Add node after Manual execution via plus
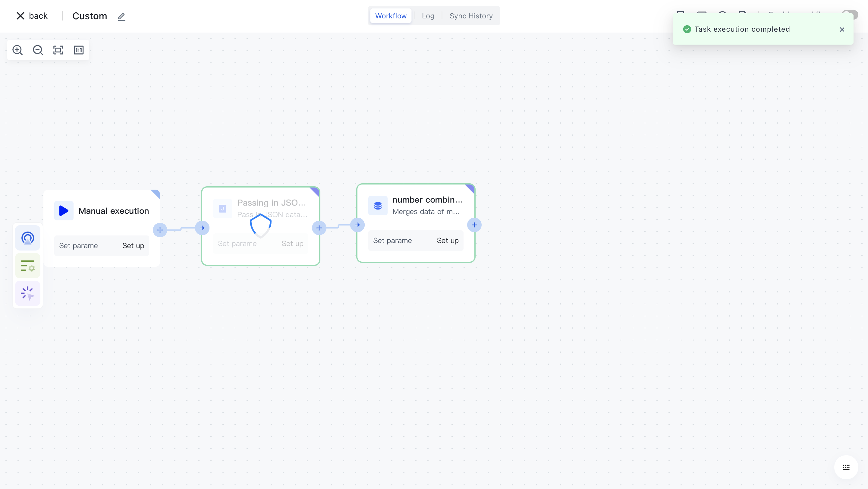The width and height of the screenshot is (868, 489). coord(160,230)
